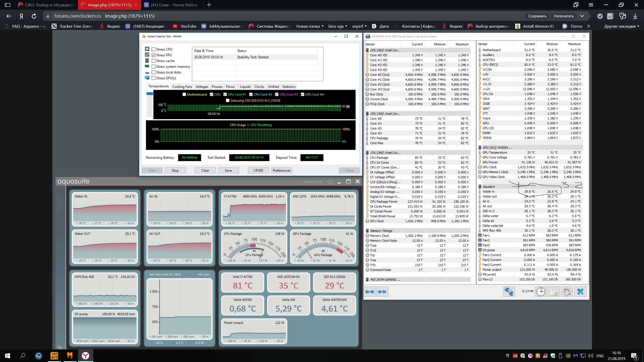The width and height of the screenshot is (644, 362).
Task: Click the HWiNFO settings gear icon
Action: 567,292
